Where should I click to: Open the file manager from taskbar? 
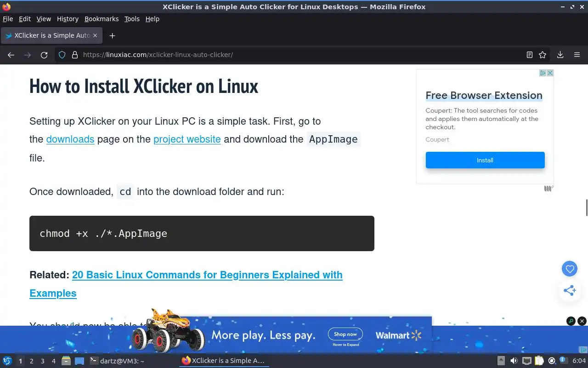[66, 361]
